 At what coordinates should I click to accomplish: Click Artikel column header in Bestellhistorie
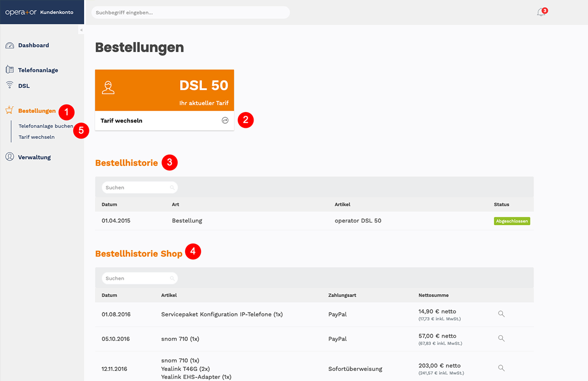point(342,205)
